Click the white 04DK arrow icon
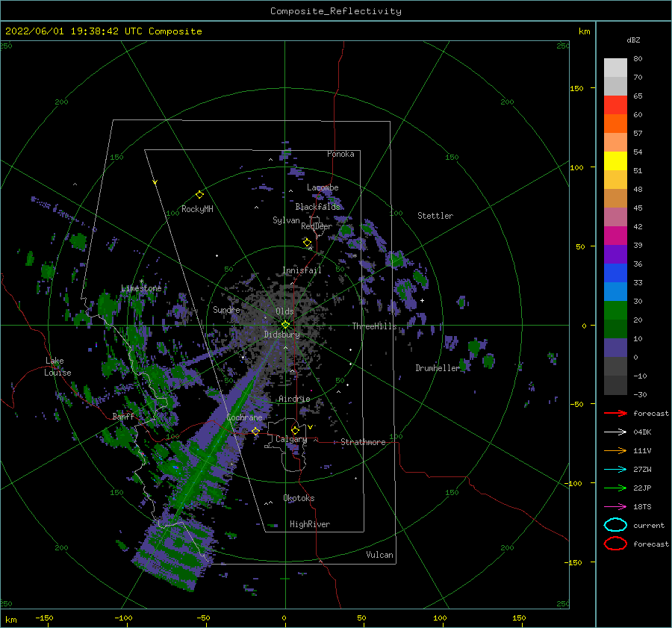 (x=615, y=432)
